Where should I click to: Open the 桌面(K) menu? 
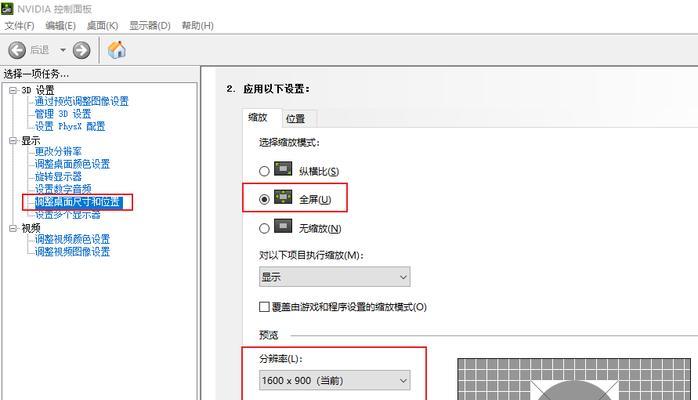tap(102, 26)
